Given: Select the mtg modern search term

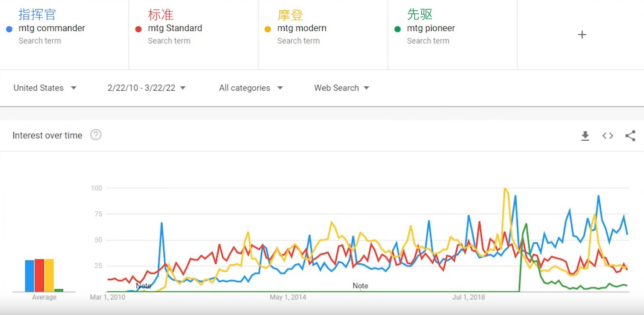Looking at the screenshot, I should click(302, 28).
